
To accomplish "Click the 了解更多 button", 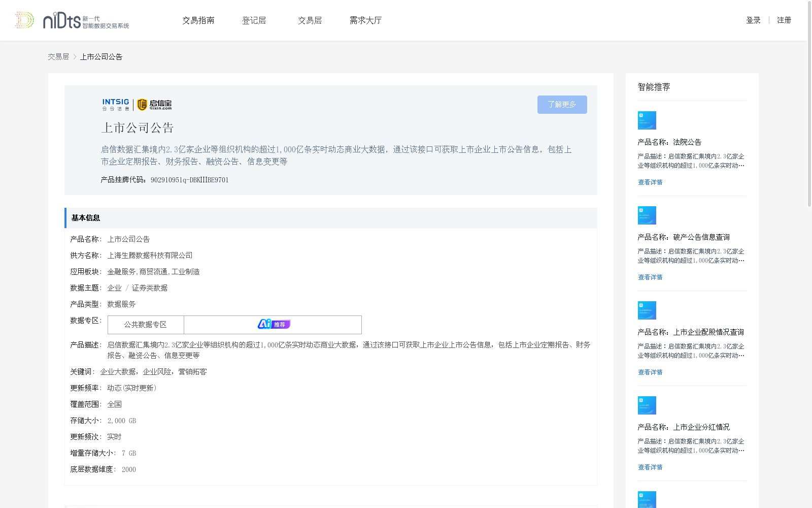I will [562, 105].
